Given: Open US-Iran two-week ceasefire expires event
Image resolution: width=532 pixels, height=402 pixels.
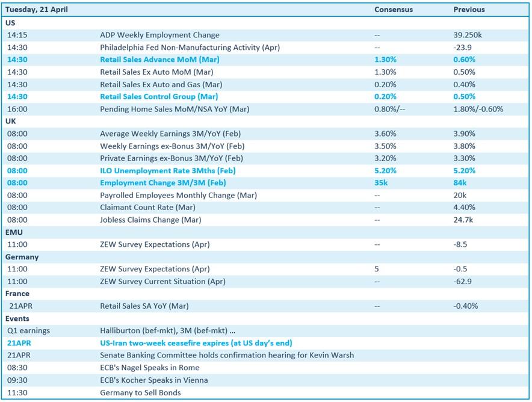Looking at the screenshot, I should (x=196, y=343).
